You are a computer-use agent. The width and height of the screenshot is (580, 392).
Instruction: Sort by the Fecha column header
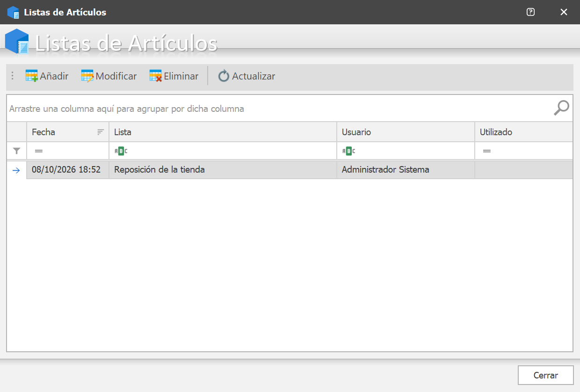coord(68,132)
